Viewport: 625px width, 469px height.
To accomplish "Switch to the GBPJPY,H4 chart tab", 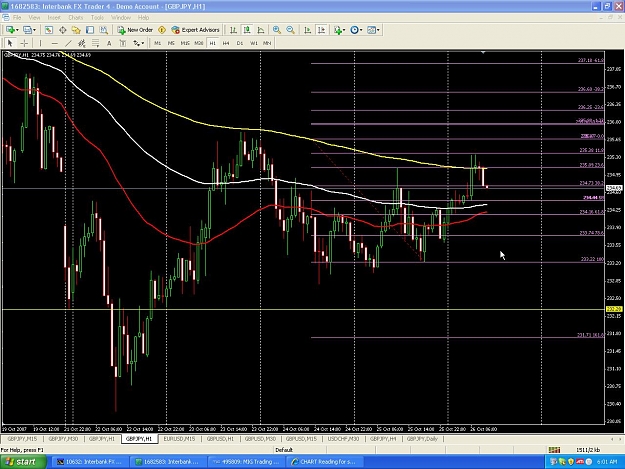I will point(383,439).
